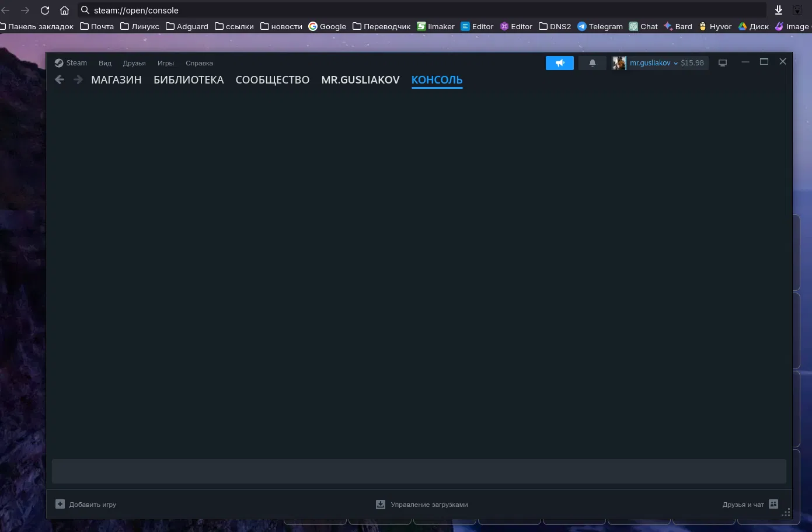Viewport: 812px width, 532px height.
Task: Open the Диск bookmark
Action: pos(754,26)
